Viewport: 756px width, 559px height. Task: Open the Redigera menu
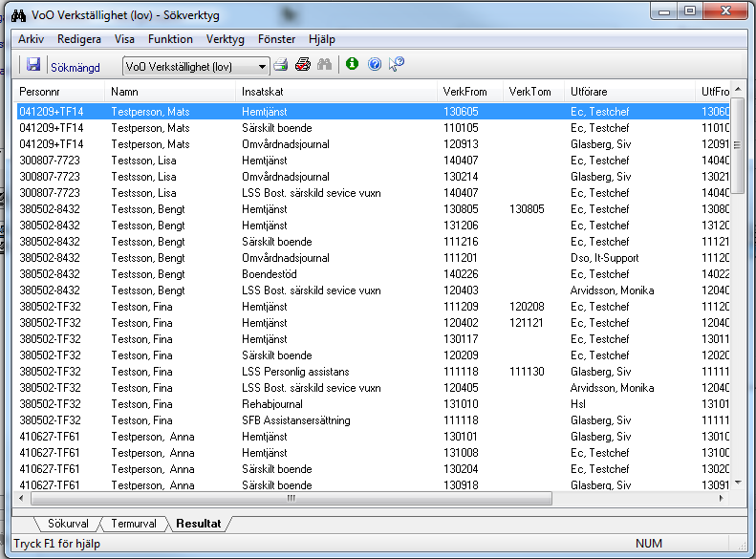coord(79,39)
